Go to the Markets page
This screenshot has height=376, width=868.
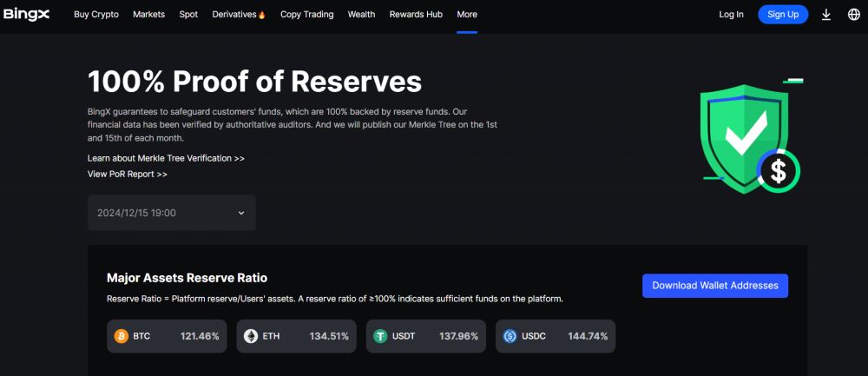coord(148,15)
